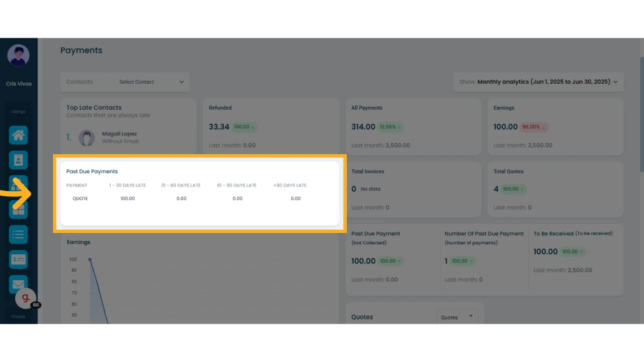The width and height of the screenshot is (644, 362).
Task: Click the 1 - 30 DAYS LATE header
Action: [x=127, y=185]
